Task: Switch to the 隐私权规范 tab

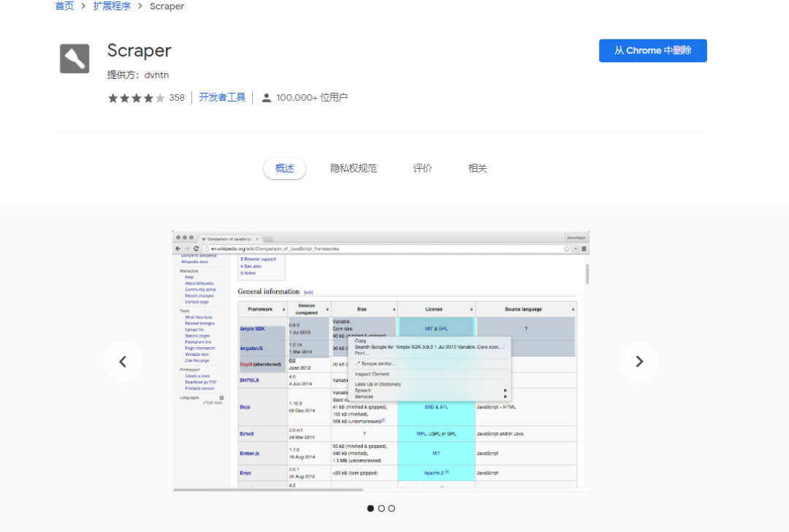Action: click(354, 168)
